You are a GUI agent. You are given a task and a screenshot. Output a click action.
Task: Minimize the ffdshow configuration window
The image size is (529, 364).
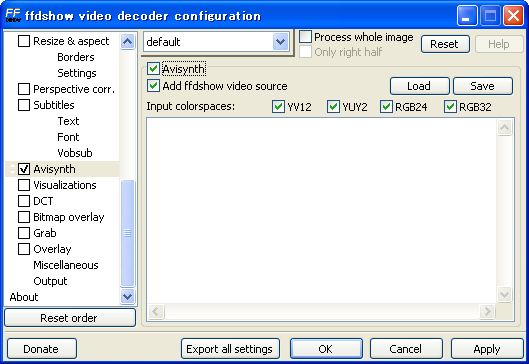(x=467, y=16)
